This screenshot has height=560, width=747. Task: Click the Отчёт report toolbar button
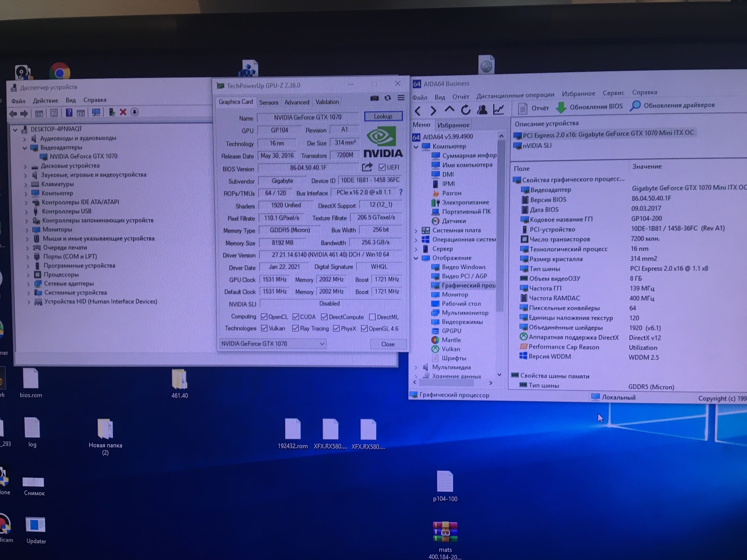tap(533, 108)
